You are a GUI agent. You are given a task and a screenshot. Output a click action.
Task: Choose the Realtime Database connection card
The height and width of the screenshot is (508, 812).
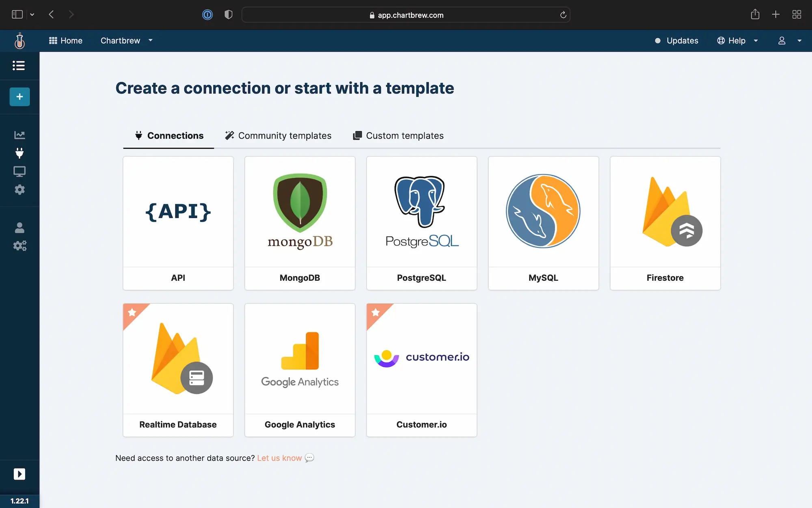178,370
